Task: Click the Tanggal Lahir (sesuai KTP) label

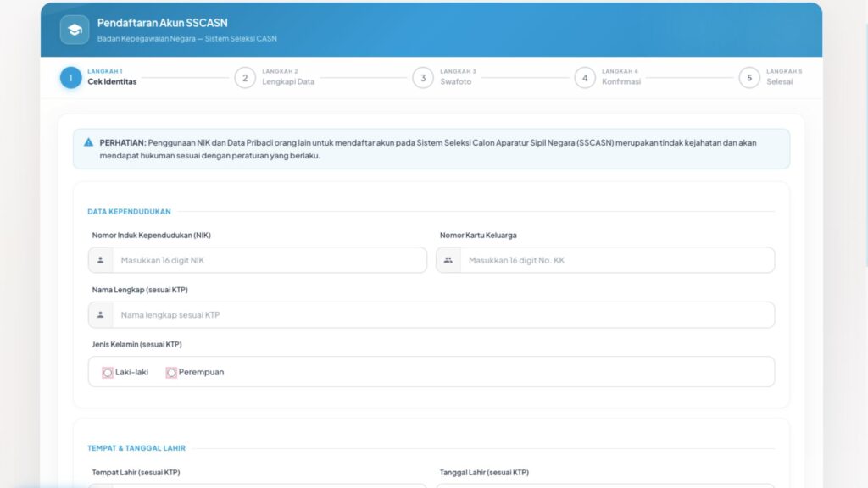Action: 484,473
